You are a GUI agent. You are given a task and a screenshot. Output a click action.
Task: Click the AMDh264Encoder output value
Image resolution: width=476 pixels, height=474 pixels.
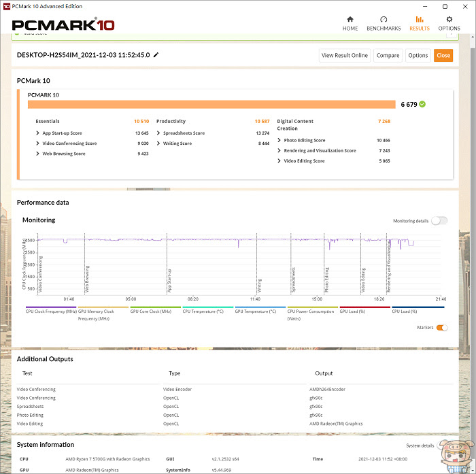(327, 389)
